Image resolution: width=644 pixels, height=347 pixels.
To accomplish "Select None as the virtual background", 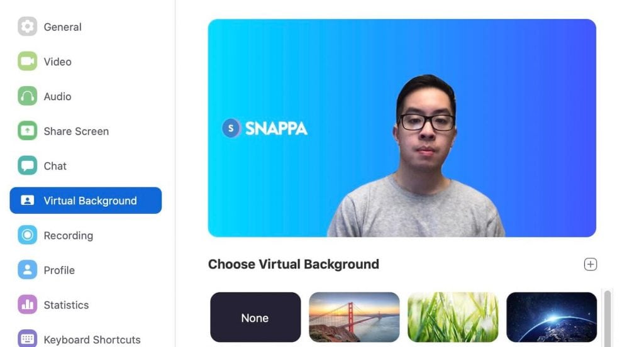I will (255, 317).
